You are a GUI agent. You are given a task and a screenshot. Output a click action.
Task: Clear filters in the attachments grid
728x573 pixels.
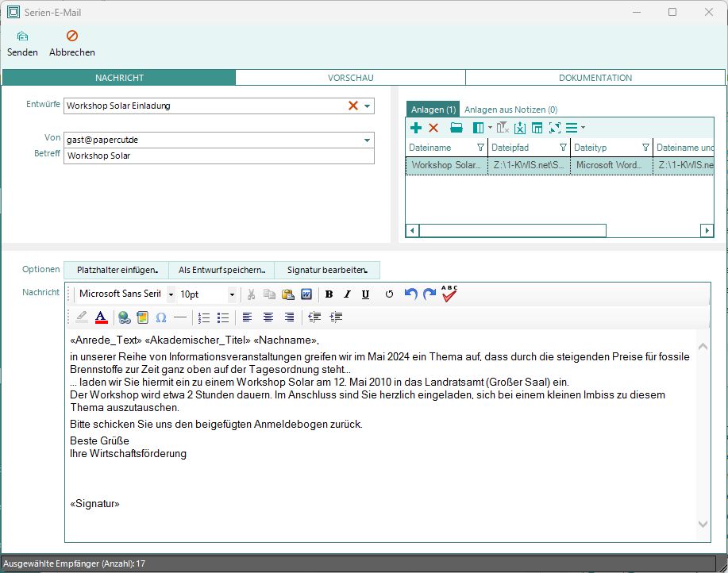[503, 128]
